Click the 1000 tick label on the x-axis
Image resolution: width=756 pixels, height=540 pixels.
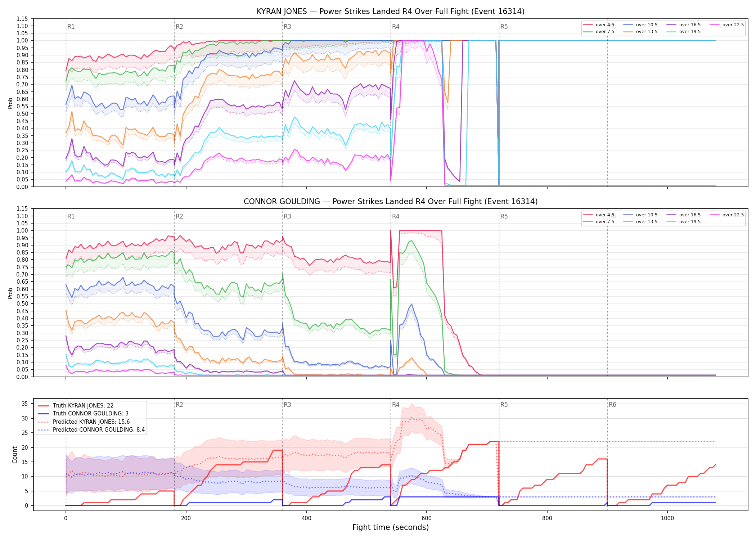(x=667, y=518)
